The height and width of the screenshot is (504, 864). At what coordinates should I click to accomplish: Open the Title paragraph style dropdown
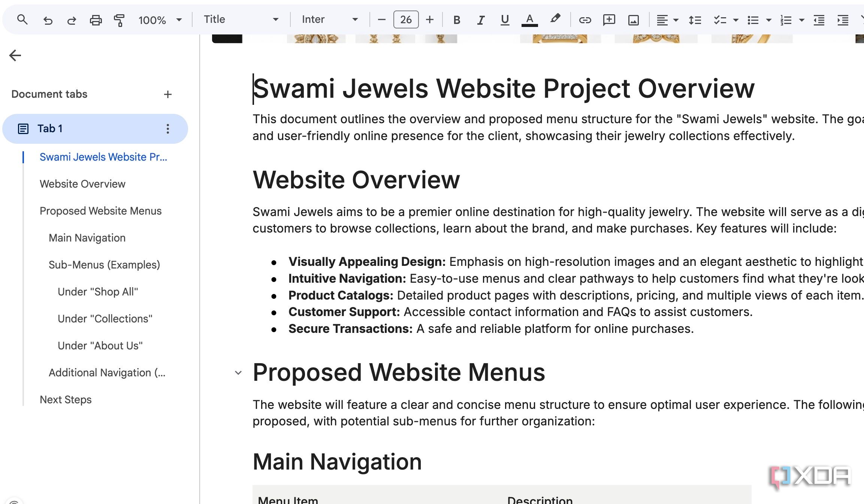click(241, 19)
